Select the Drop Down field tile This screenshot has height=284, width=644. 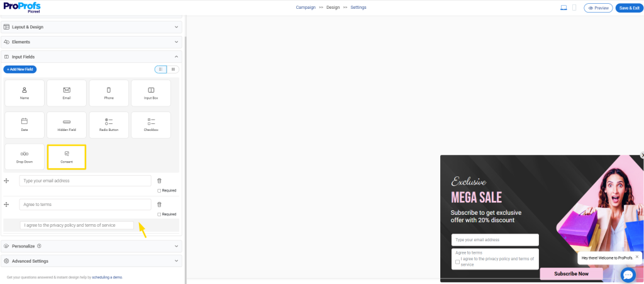tap(25, 157)
